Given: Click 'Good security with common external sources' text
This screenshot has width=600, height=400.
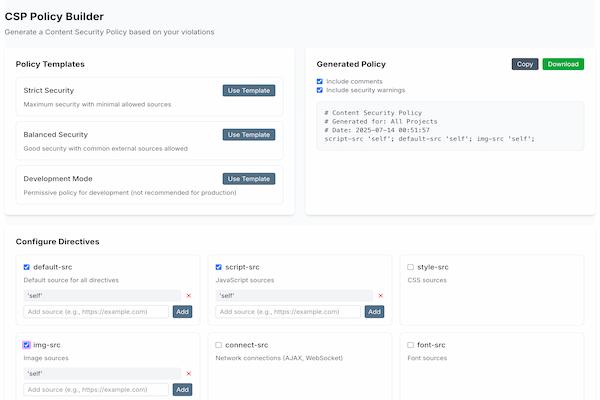Looking at the screenshot, I should click(x=106, y=149).
